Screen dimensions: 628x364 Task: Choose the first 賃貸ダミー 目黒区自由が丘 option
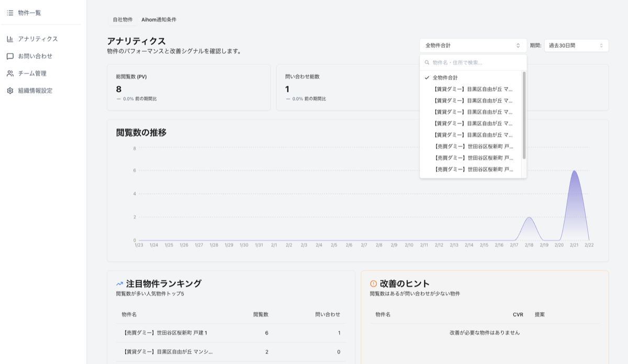(473, 89)
